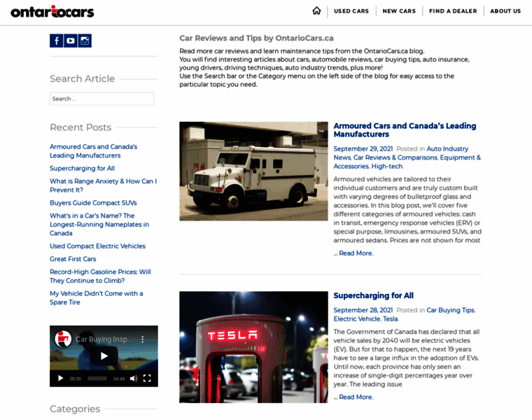Click the video channel avatar icon

[63, 339]
